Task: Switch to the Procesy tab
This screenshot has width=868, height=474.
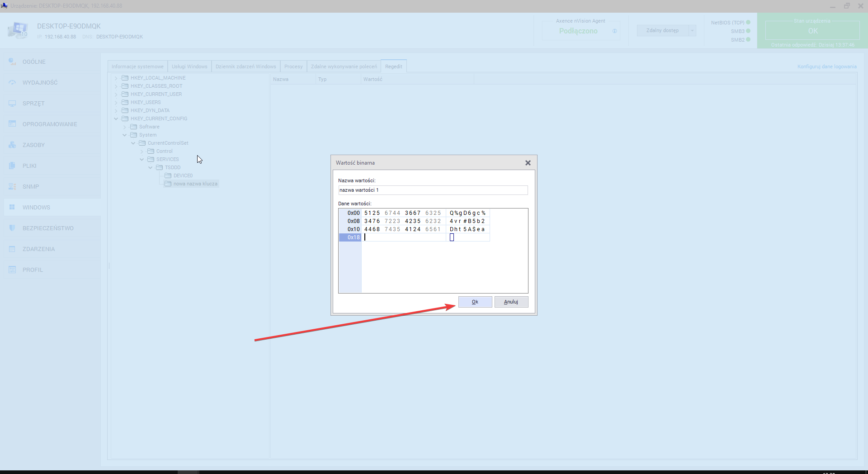Action: coord(293,66)
